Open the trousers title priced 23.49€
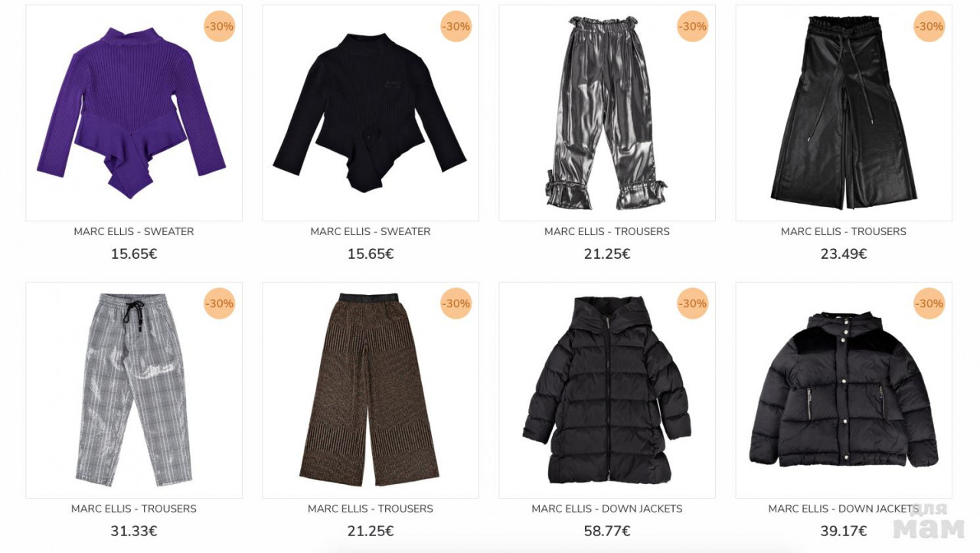 (x=844, y=231)
